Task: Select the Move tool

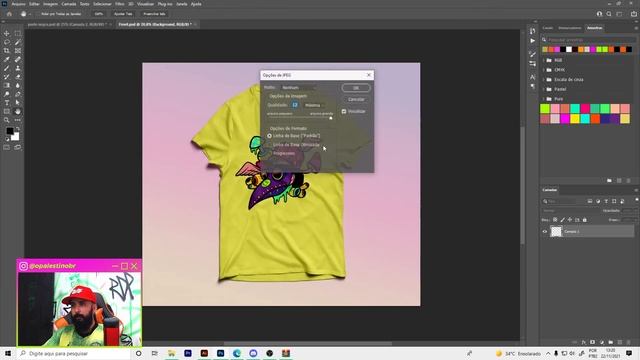Action: [x=7, y=33]
